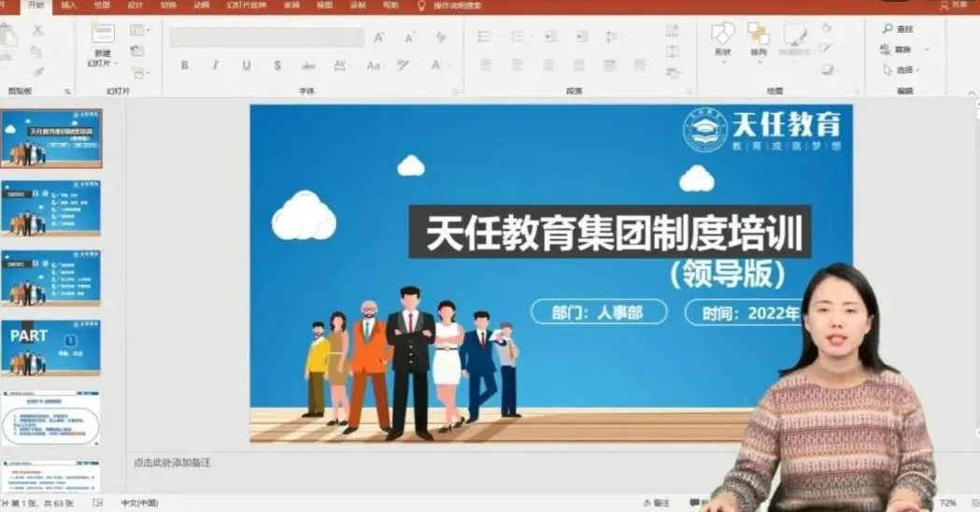Viewport: 980px width, 512px height.
Task: Click the Align Text icon
Action: 673,51
